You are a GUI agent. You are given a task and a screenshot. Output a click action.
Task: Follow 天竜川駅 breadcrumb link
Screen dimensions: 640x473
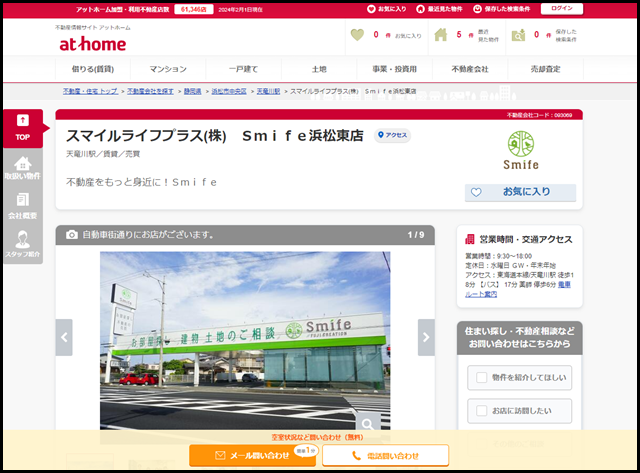[x=268, y=91]
